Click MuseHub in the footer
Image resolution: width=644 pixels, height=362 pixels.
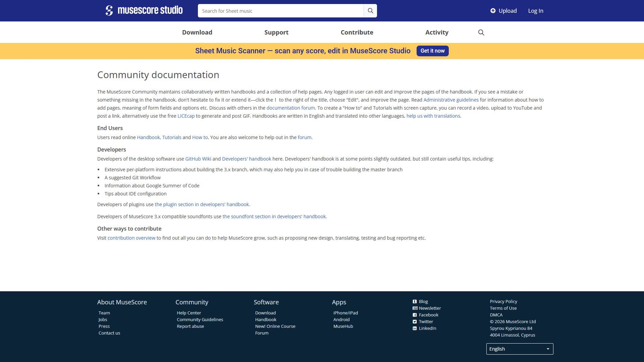pyautogui.click(x=343, y=326)
